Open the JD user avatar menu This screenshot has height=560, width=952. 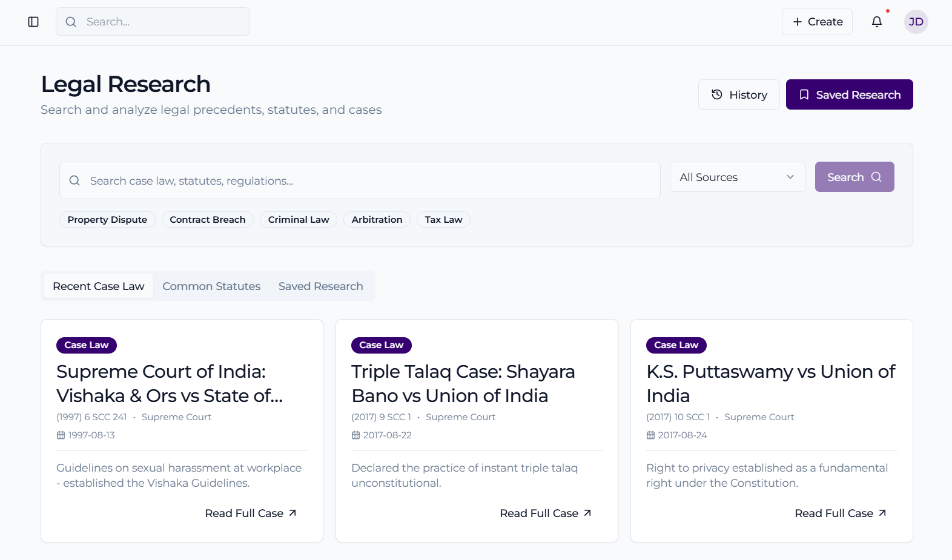coord(916,22)
